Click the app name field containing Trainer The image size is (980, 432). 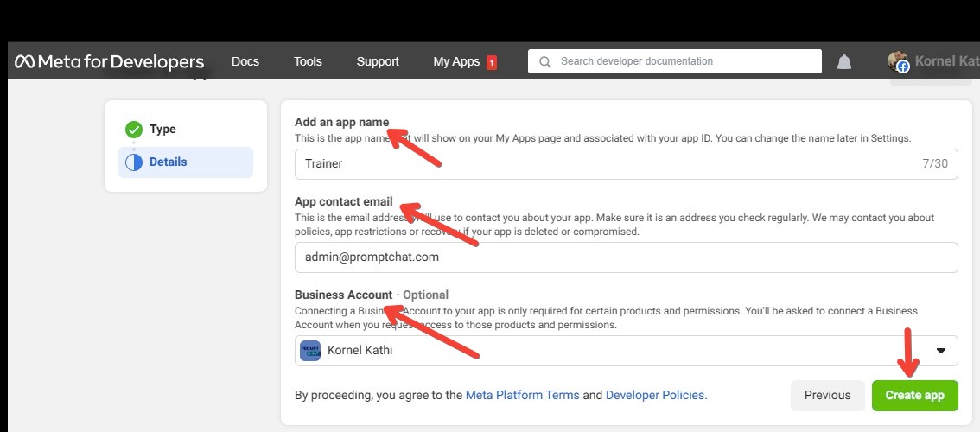605,163
